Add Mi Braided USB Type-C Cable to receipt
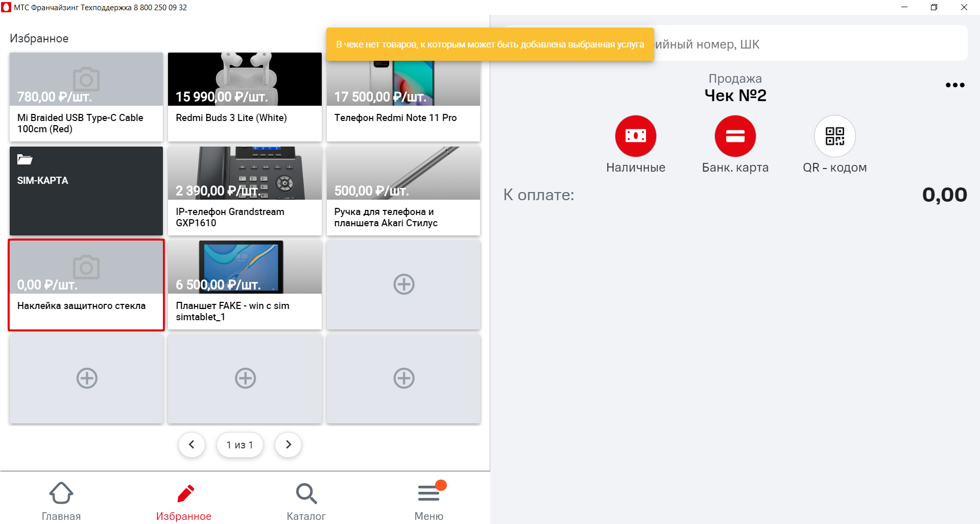 (86, 97)
